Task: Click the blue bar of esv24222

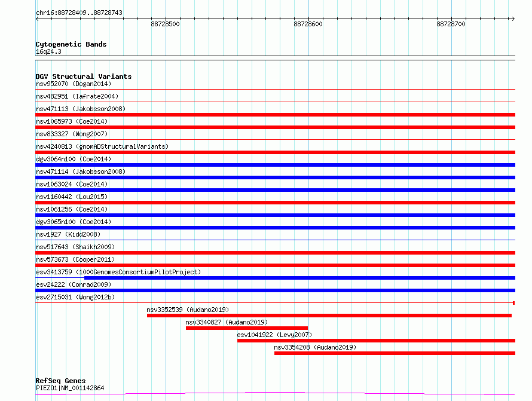Action: [x=275, y=290]
